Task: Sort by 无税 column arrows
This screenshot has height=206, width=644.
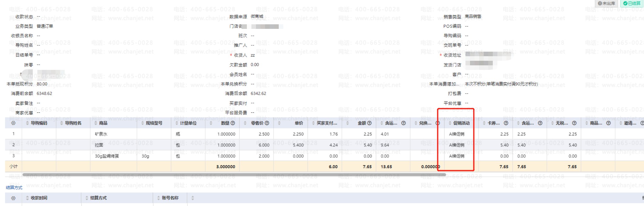Action: click(553, 123)
